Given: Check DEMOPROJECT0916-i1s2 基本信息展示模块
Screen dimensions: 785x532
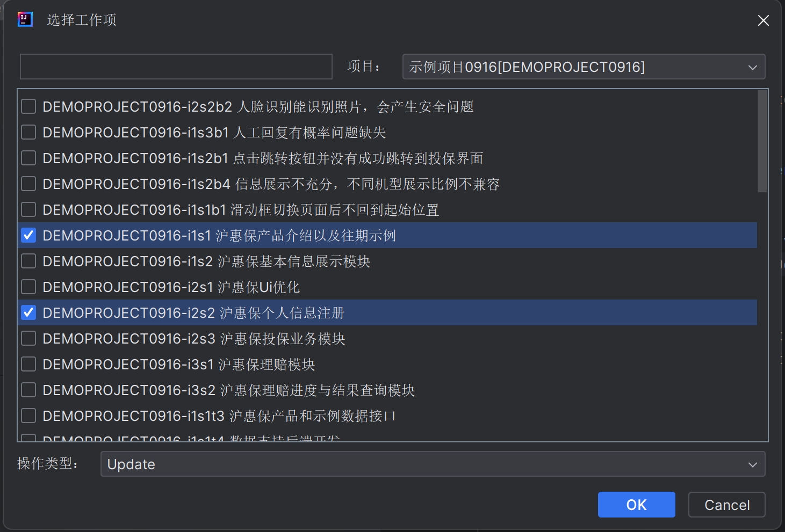Looking at the screenshot, I should (28, 261).
